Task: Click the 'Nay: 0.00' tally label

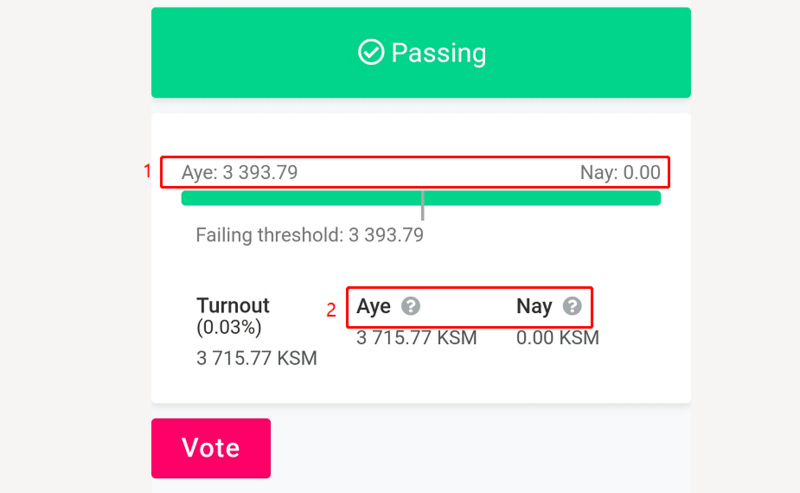Action: 620,173
